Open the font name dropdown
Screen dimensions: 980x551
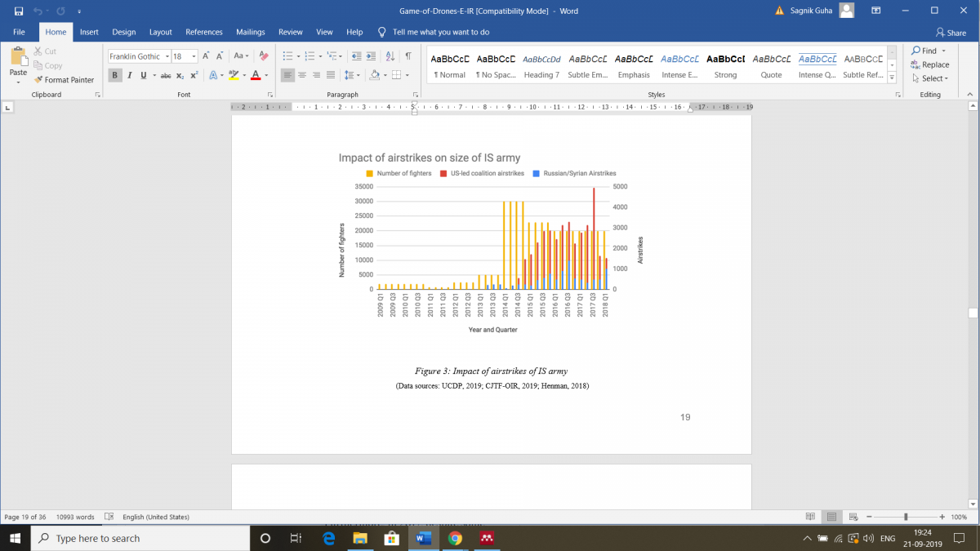pyautogui.click(x=166, y=56)
